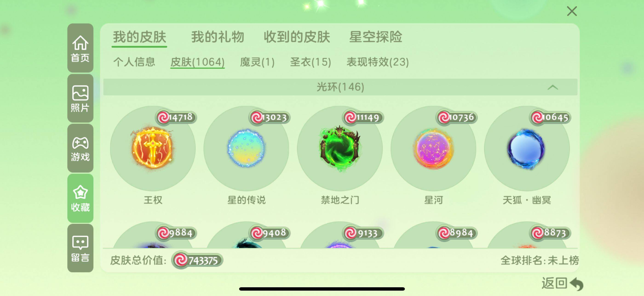Open 表现特效(23) sub-tab
Image resolution: width=644 pixels, height=296 pixels.
[377, 62]
